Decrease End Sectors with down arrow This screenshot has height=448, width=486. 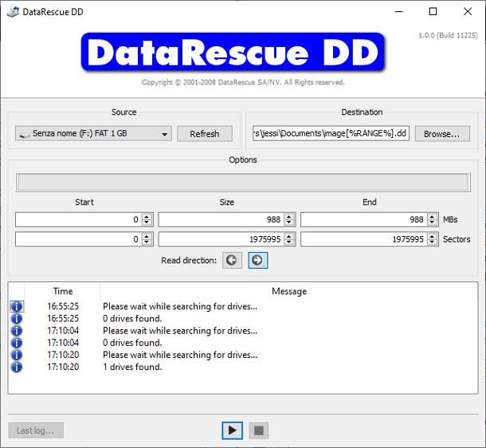click(x=432, y=242)
